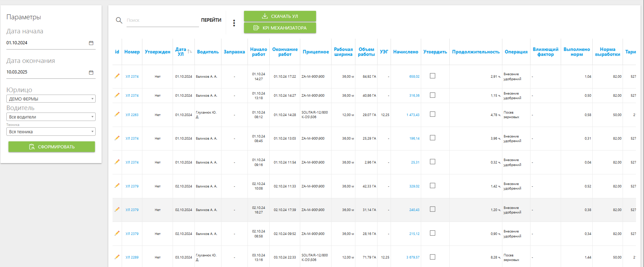Viewport: 644px width, 267px height.
Task: Click the Начислено column header
Action: tap(406, 52)
